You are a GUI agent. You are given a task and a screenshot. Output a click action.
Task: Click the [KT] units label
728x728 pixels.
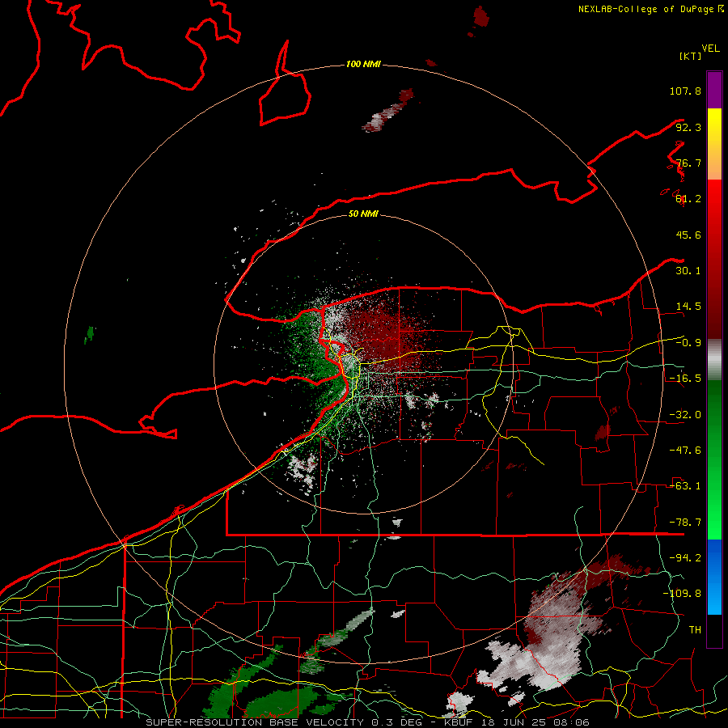691,56
